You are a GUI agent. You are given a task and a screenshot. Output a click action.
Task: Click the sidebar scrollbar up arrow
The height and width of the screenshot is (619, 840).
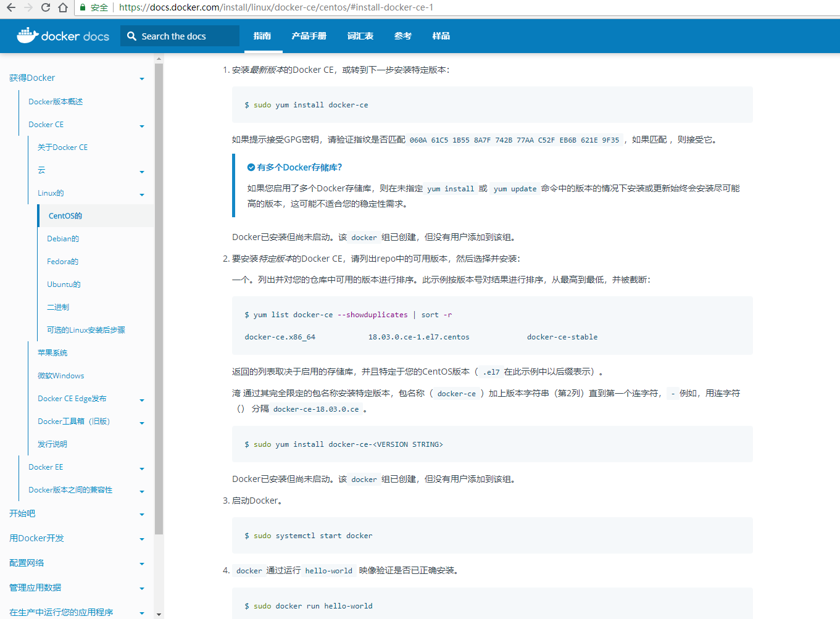coord(159,59)
